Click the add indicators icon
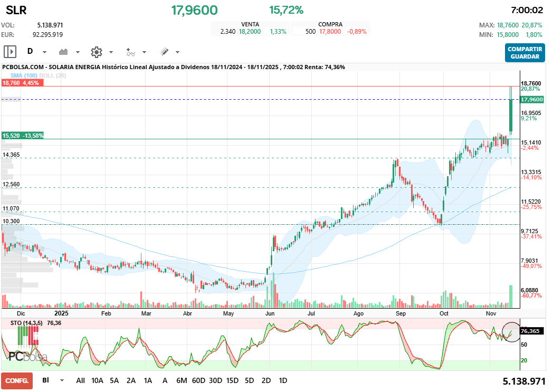This screenshot has width=553, height=392. [131, 52]
